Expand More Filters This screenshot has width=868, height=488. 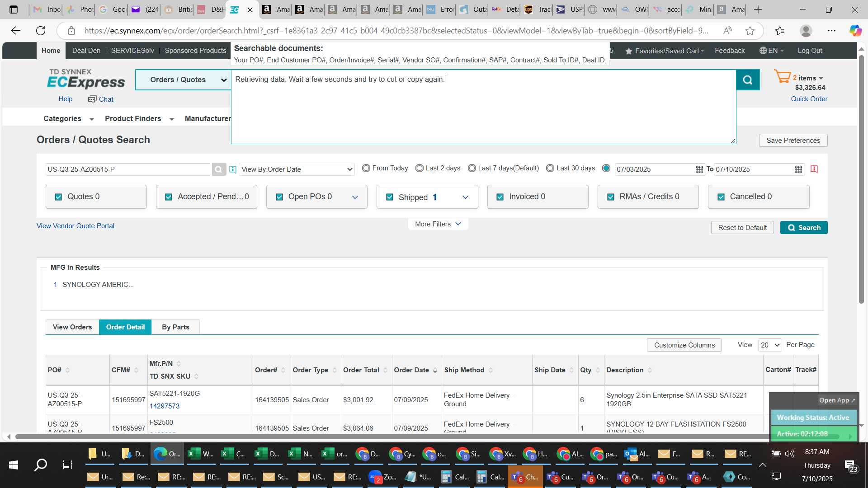[x=438, y=224]
